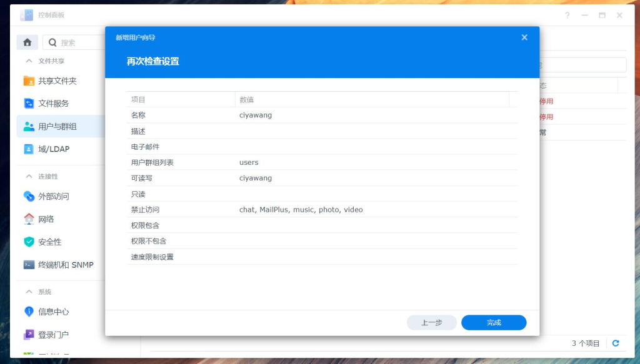The height and width of the screenshot is (364, 640).
Task: Click the 完成 finish button
Action: pyautogui.click(x=493, y=322)
